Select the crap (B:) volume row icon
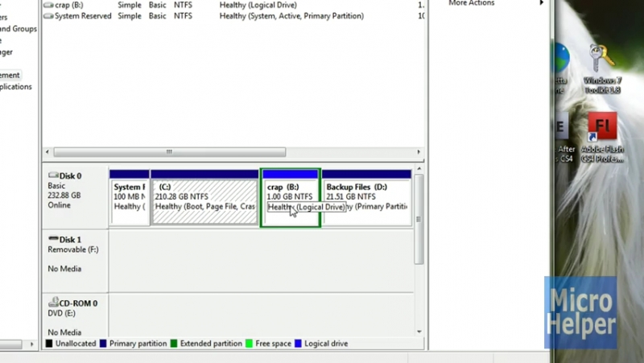The height and width of the screenshot is (363, 644). [x=47, y=5]
